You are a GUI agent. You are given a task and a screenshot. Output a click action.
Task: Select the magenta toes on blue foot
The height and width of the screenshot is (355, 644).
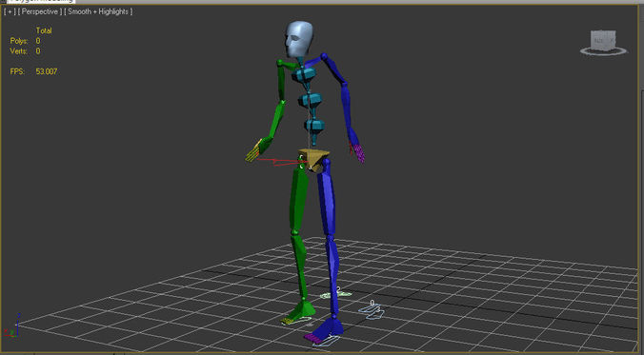click(312, 338)
